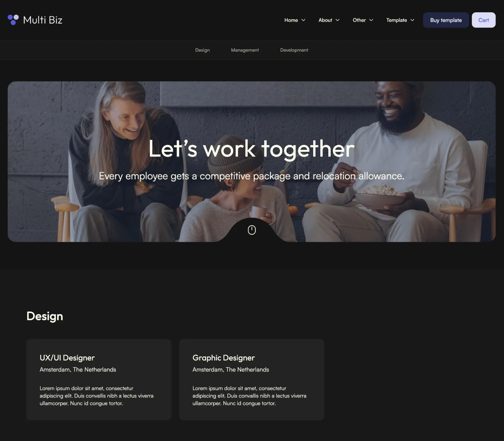Click the Let's work together hero image

252,162
